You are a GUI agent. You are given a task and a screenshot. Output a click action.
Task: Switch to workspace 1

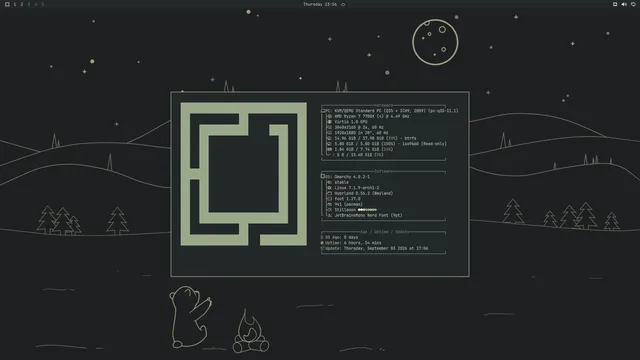point(15,4)
